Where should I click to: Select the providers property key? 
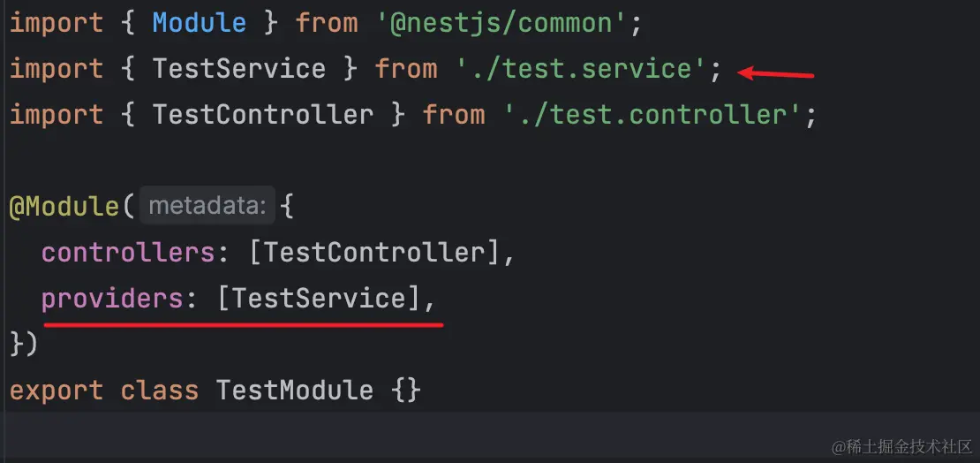[x=112, y=299]
